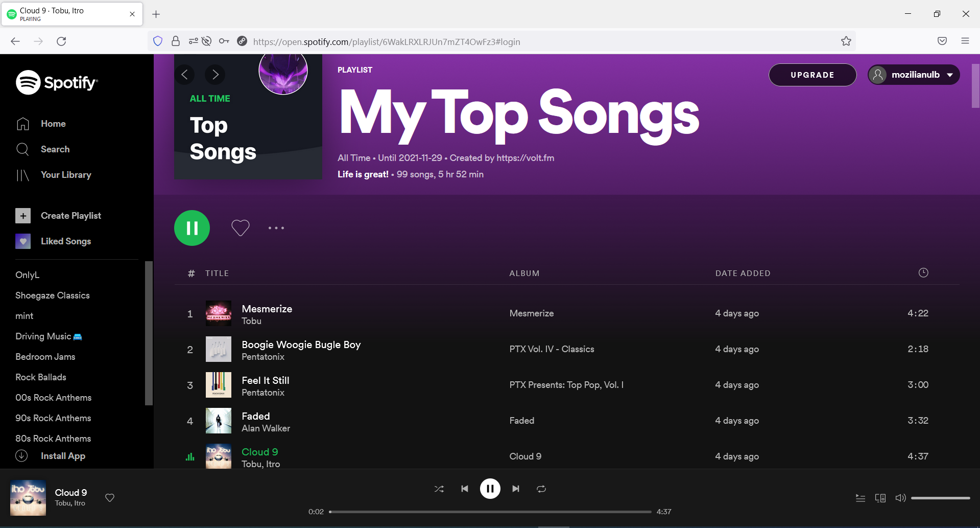
Task: Click the UPGRADE button
Action: [812, 75]
